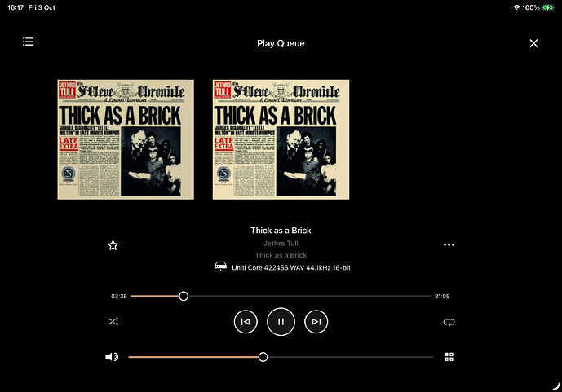The image size is (562, 392).
Task: Skip to the next track
Action: [x=316, y=321]
